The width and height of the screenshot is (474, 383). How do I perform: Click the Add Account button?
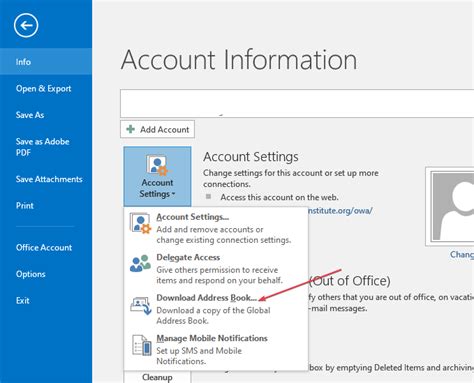pos(157,129)
